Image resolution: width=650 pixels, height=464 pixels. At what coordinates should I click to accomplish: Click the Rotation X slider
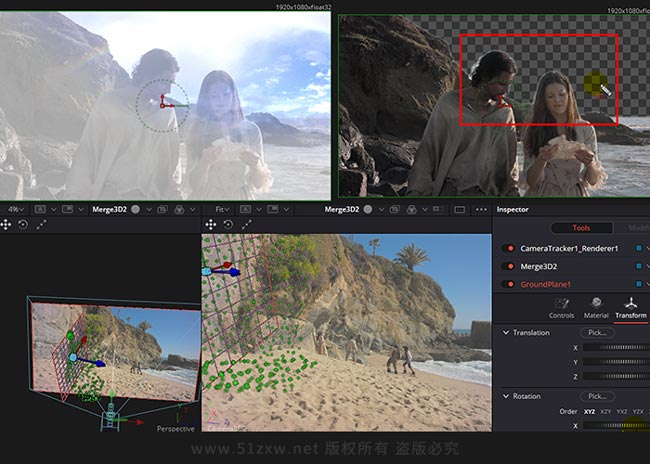click(x=616, y=425)
